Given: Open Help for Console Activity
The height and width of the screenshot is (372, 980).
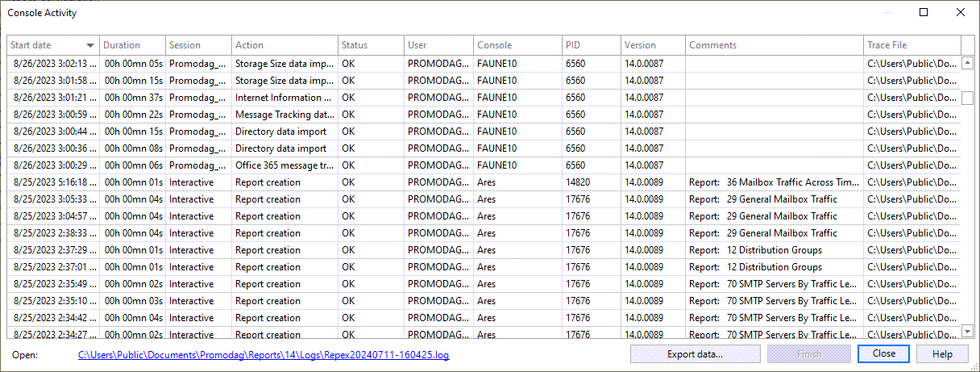Looking at the screenshot, I should point(942,353).
